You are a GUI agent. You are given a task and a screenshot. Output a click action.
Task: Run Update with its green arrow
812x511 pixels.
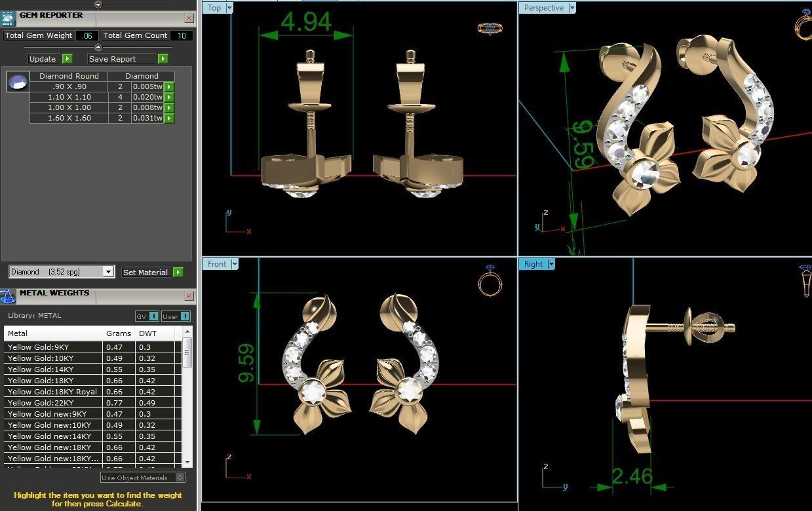67,59
